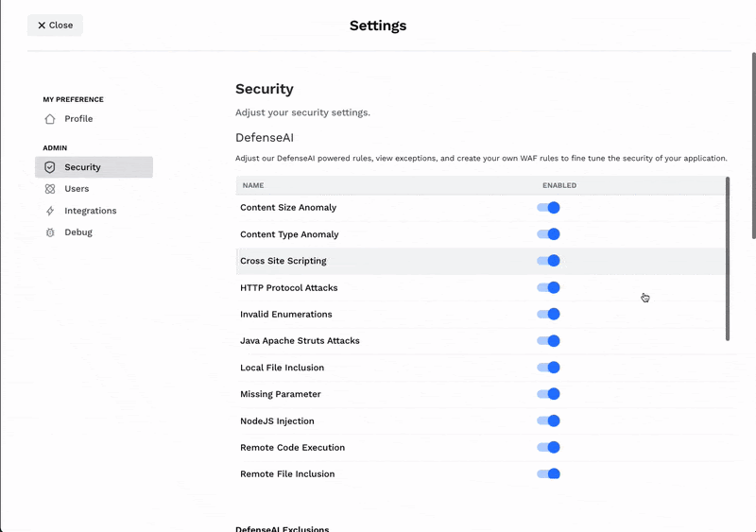
Task: Open the Users admin section
Action: click(77, 189)
